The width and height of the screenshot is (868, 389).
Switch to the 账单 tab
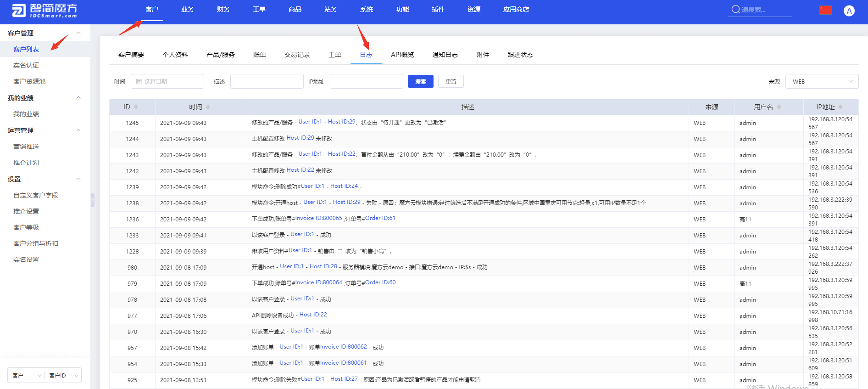point(260,55)
